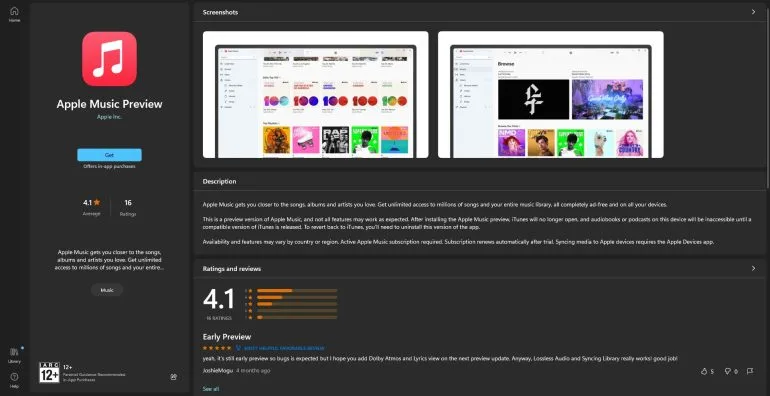Click the large 4.1 rating score
This screenshot has height=396, width=770.
pyautogui.click(x=219, y=300)
